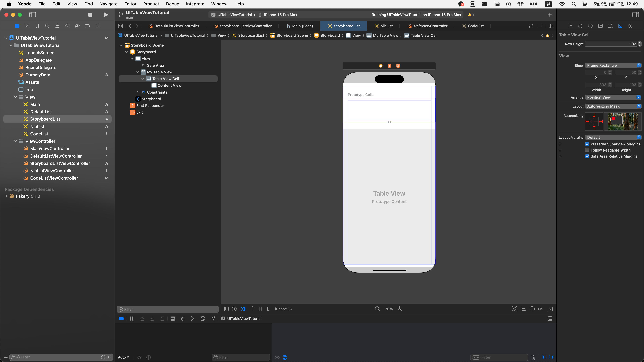Show the Attributes inspector

pos(610,26)
